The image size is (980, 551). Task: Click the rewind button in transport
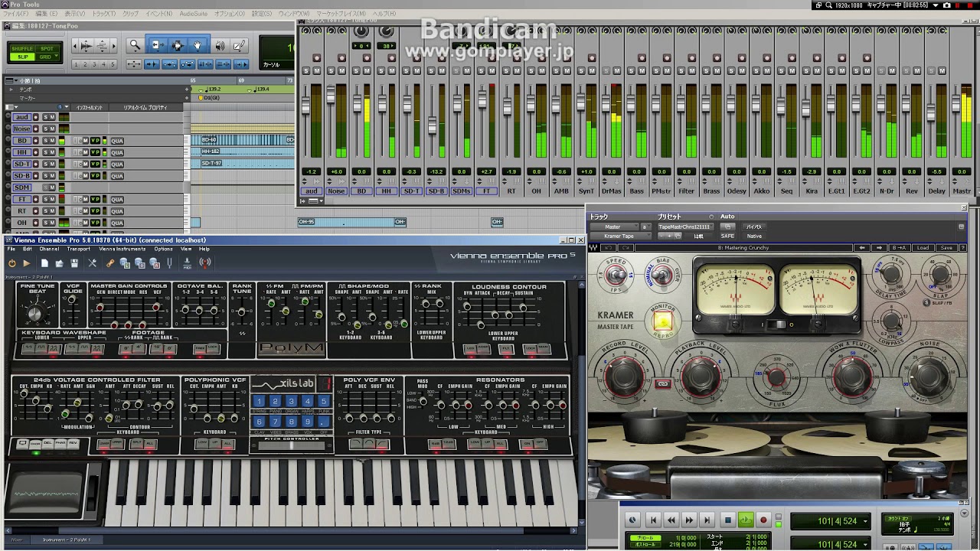(x=671, y=520)
